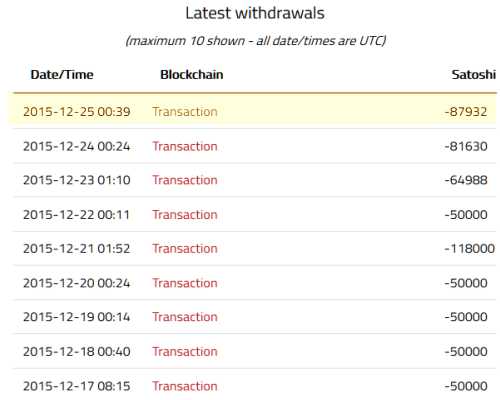Screen dimensions: 500x400
Task: Select the -64988 satoshi amount
Action: point(466,180)
